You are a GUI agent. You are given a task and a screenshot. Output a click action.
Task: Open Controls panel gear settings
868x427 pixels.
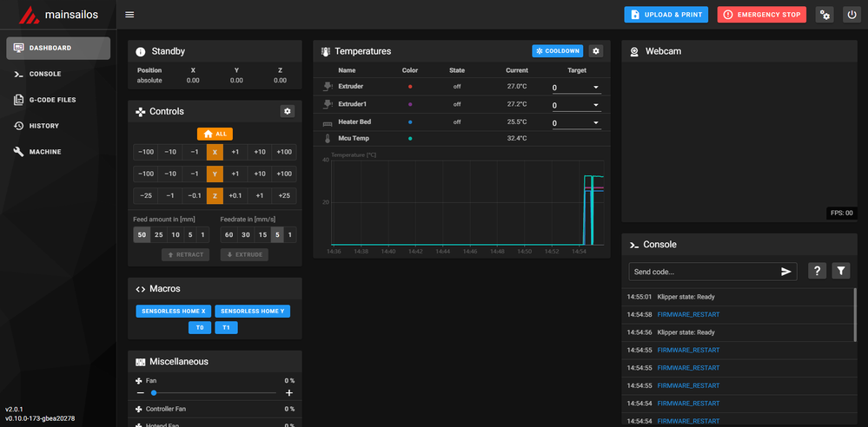point(288,111)
